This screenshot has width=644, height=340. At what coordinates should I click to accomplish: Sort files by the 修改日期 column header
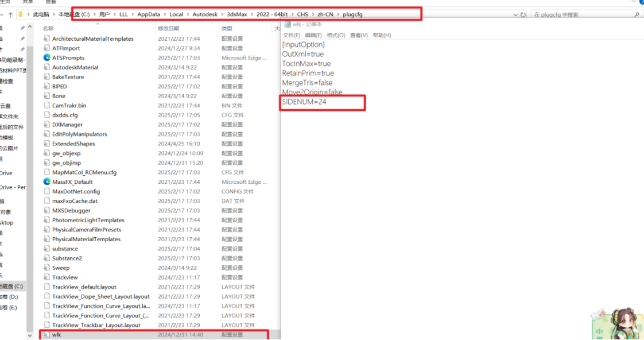click(x=168, y=28)
